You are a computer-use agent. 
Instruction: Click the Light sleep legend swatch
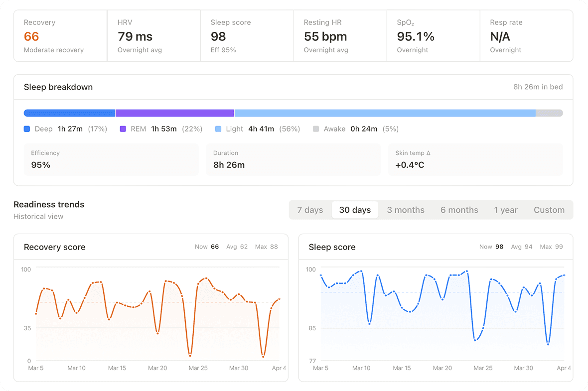[218, 129]
